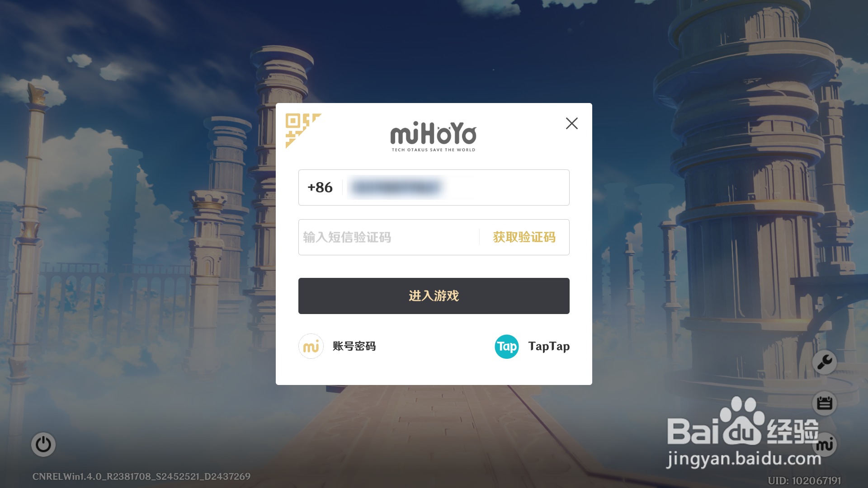Click the power exit icon
Viewport: 868px width, 488px height.
pyautogui.click(x=43, y=445)
